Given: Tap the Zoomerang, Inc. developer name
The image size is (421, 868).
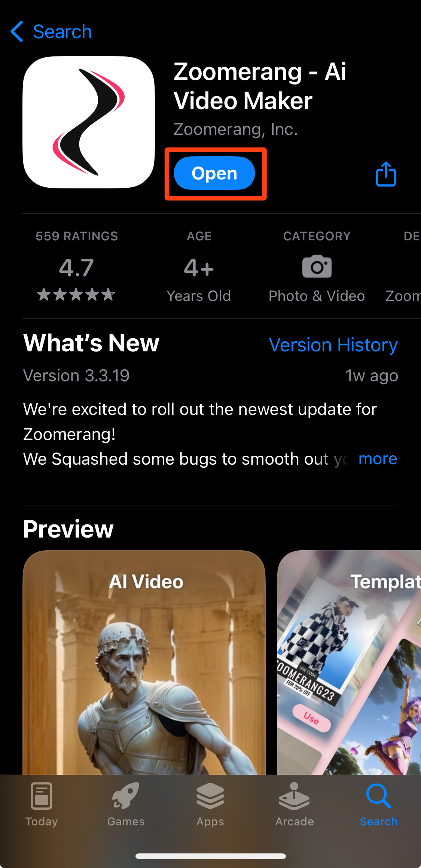Looking at the screenshot, I should [x=236, y=129].
